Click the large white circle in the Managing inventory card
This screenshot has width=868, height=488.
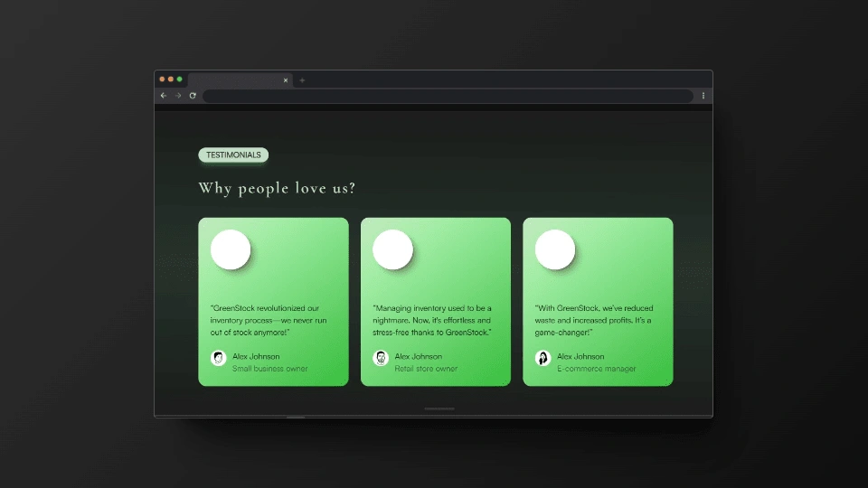392,249
